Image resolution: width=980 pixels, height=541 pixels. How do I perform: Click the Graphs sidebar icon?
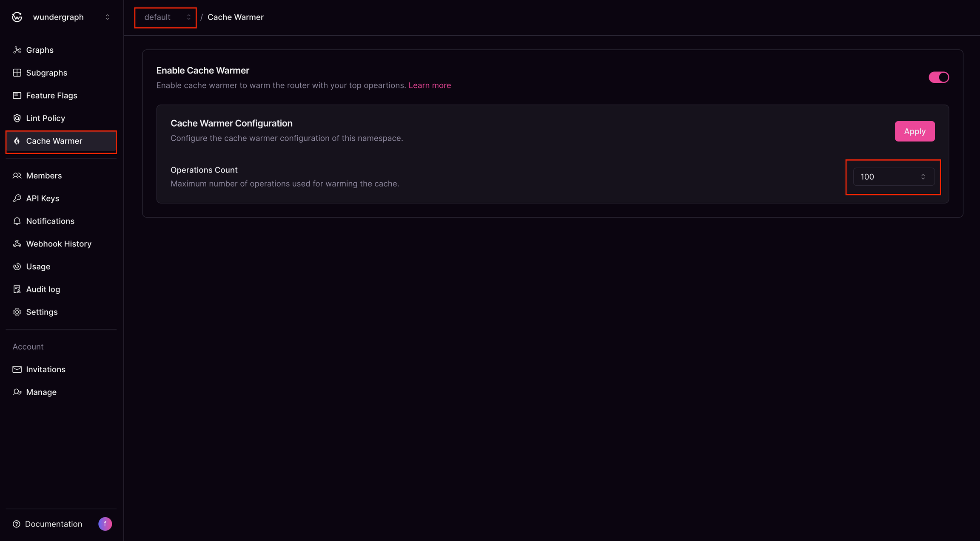click(17, 50)
